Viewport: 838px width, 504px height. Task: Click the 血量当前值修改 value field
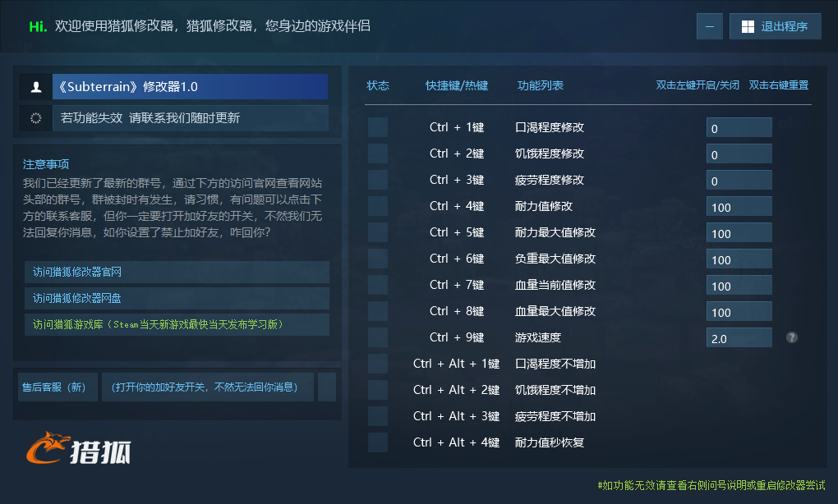[x=739, y=285]
